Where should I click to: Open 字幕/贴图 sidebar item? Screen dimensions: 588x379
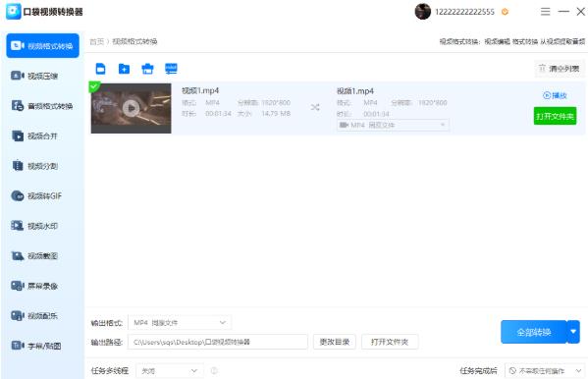click(x=36, y=346)
